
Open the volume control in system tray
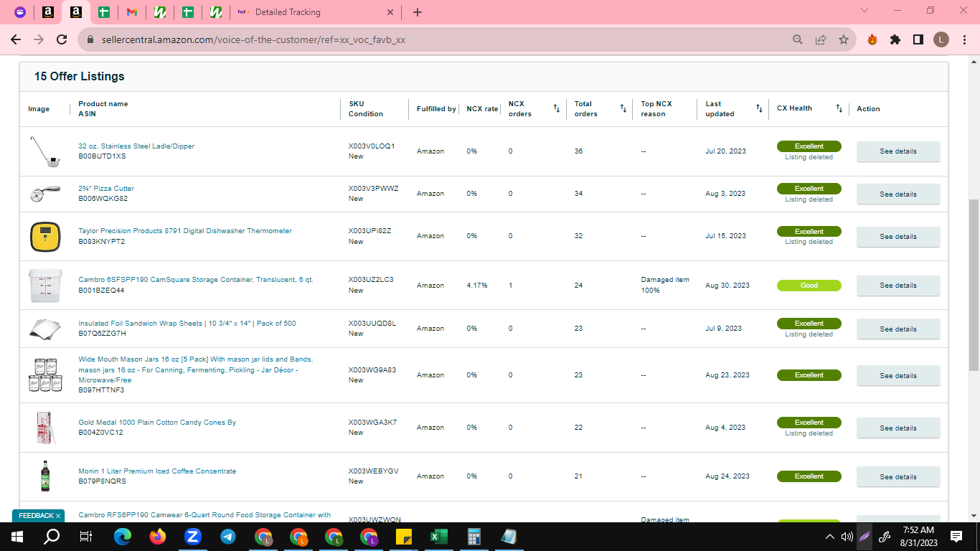847,536
